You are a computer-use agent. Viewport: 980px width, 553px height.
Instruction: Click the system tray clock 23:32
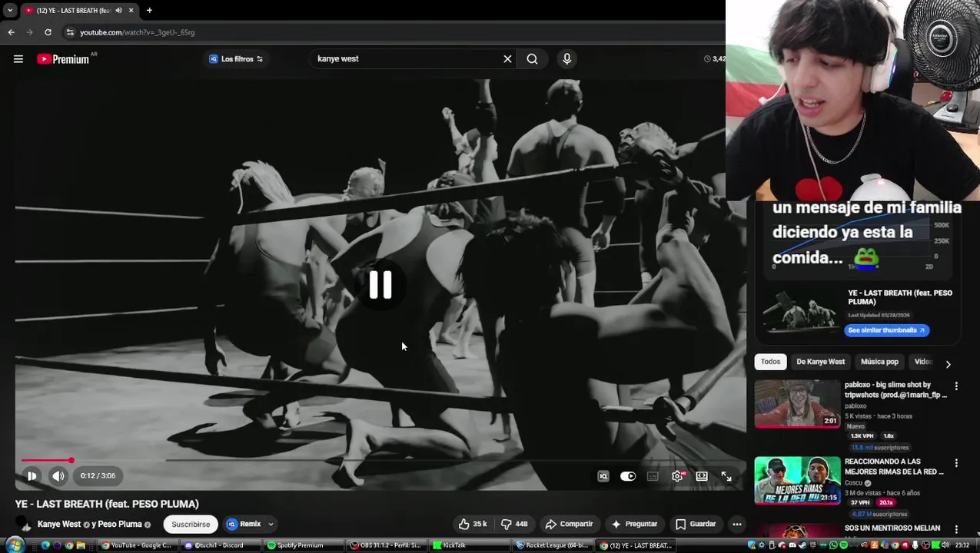pyautogui.click(x=962, y=545)
